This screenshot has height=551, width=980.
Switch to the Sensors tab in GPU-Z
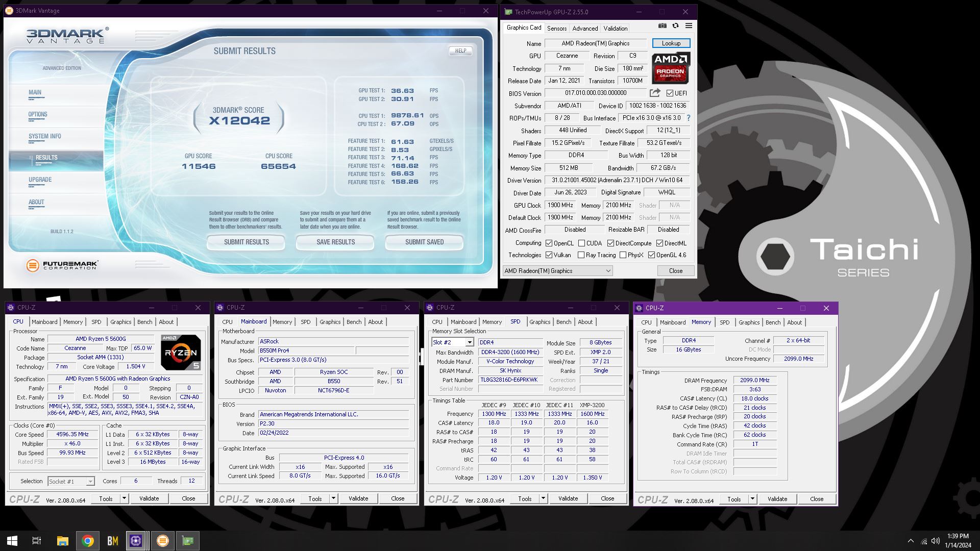tap(557, 29)
